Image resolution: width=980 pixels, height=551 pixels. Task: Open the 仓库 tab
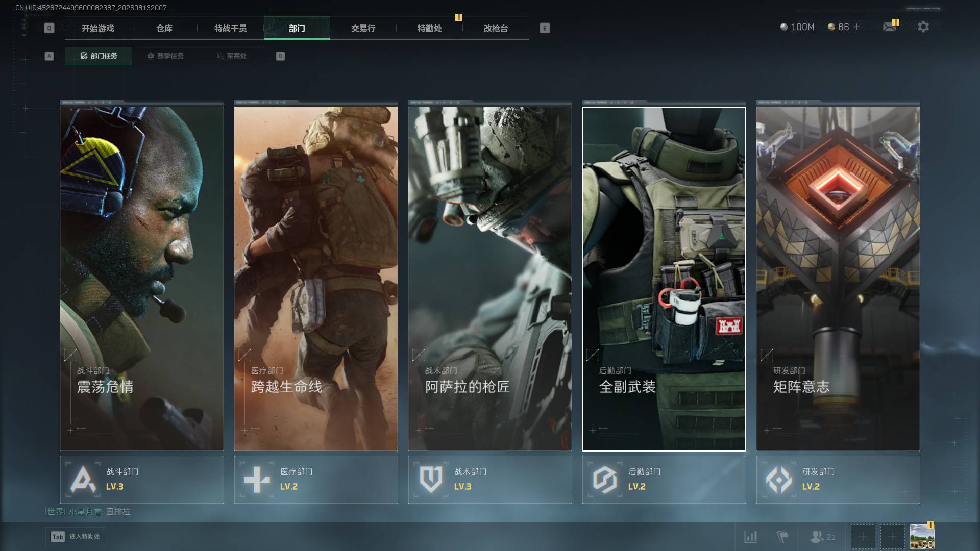click(164, 28)
